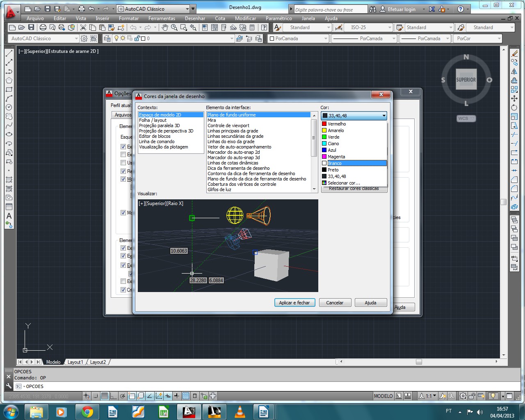Activate Zoom Realtime magnifier tool

174,27
